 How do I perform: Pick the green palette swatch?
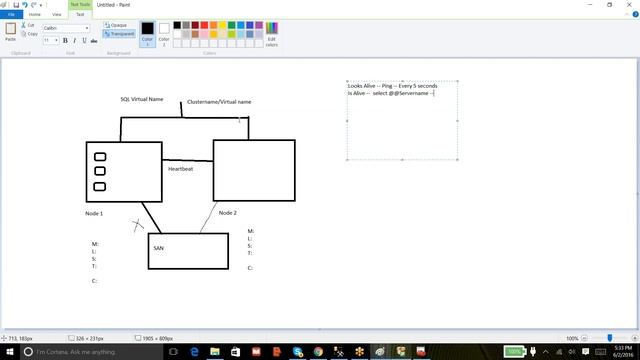pos(231,25)
